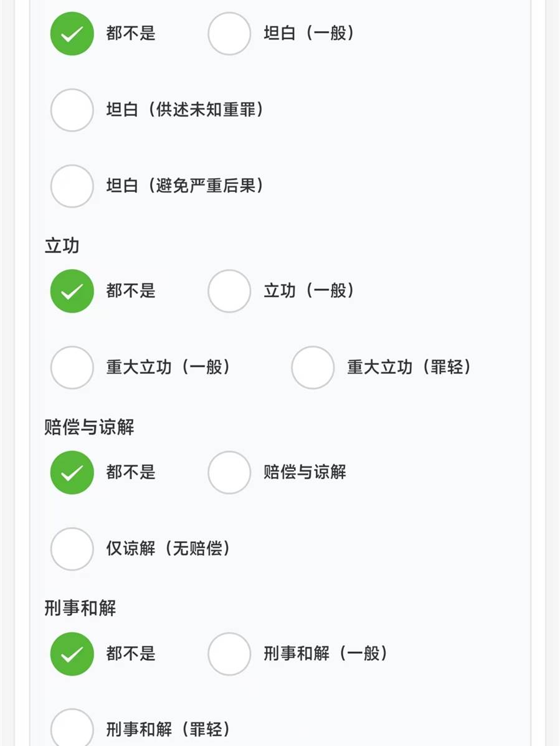
Task: Click the 赔偿与谅解 section heading
Action: pos(89,427)
